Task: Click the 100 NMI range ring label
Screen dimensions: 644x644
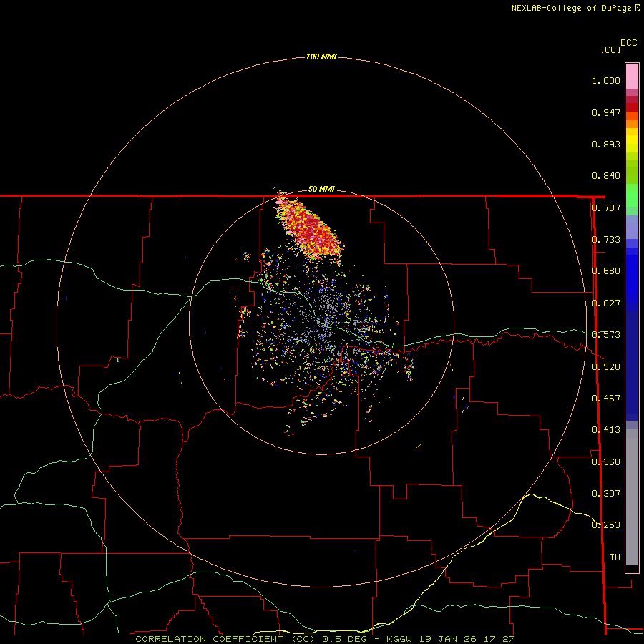Action: coord(321,57)
